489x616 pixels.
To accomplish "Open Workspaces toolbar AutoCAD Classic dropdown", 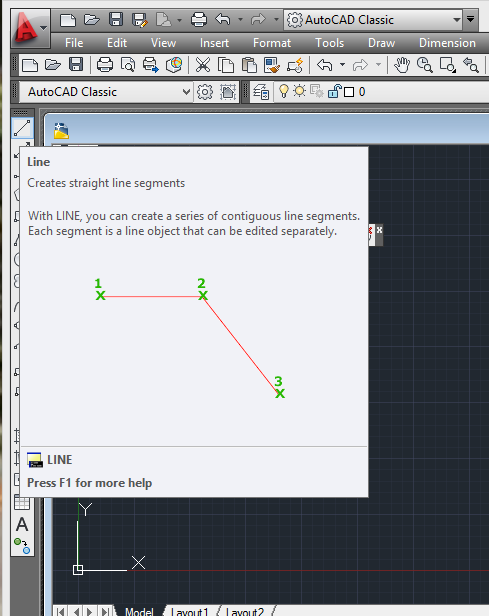I will pyautogui.click(x=106, y=92).
